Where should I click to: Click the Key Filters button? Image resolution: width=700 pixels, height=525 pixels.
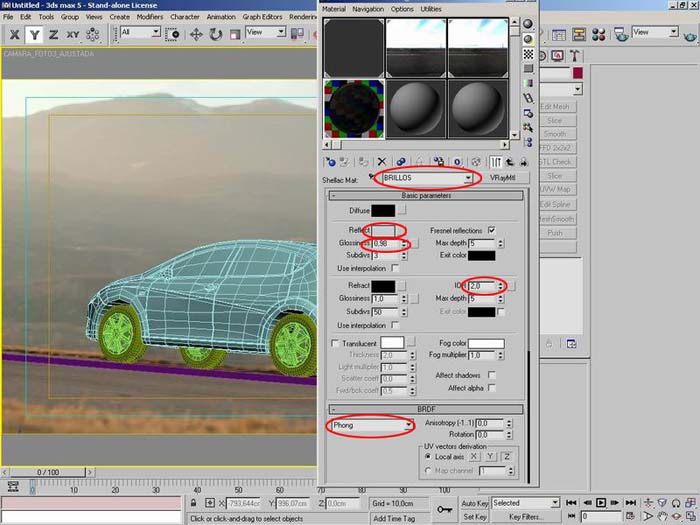pos(526,518)
